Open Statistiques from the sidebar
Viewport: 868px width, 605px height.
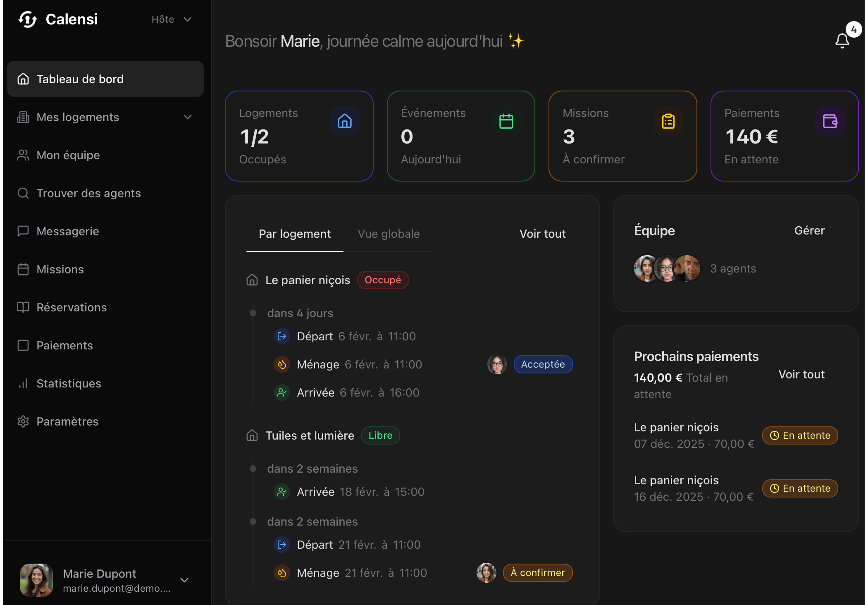pyautogui.click(x=69, y=383)
